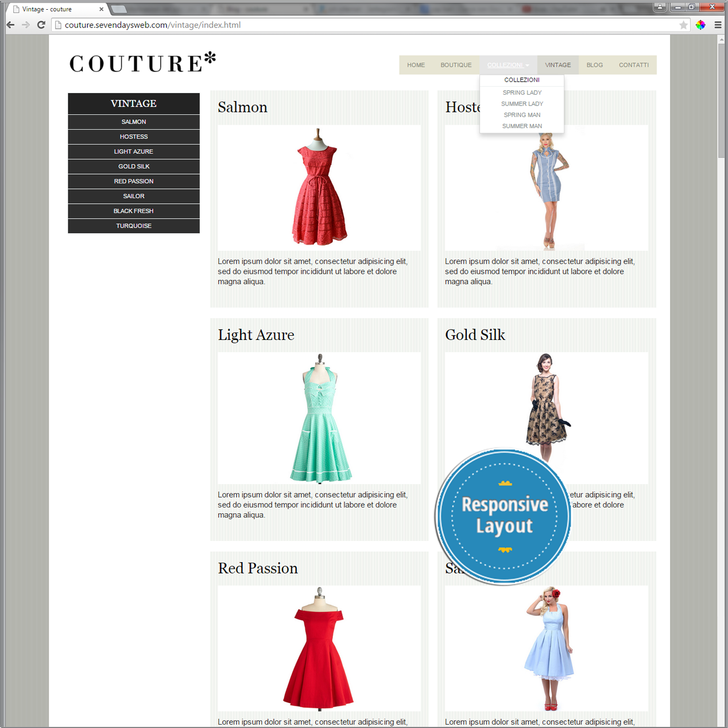Collapse the COLLEZIONI dropdown menu

point(508,65)
